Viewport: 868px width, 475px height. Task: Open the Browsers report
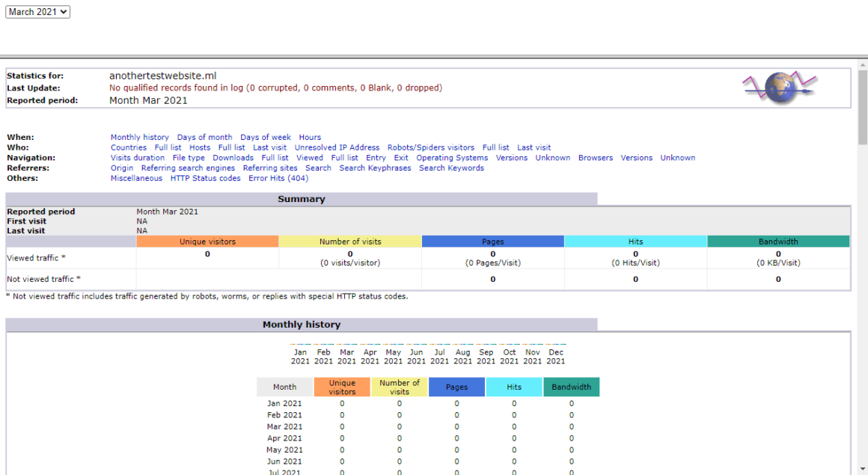pos(595,157)
